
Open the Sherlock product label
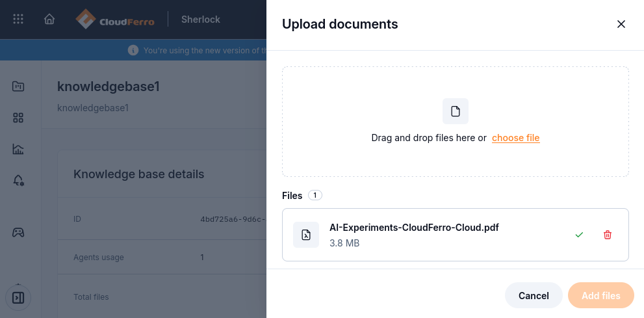pyautogui.click(x=201, y=20)
